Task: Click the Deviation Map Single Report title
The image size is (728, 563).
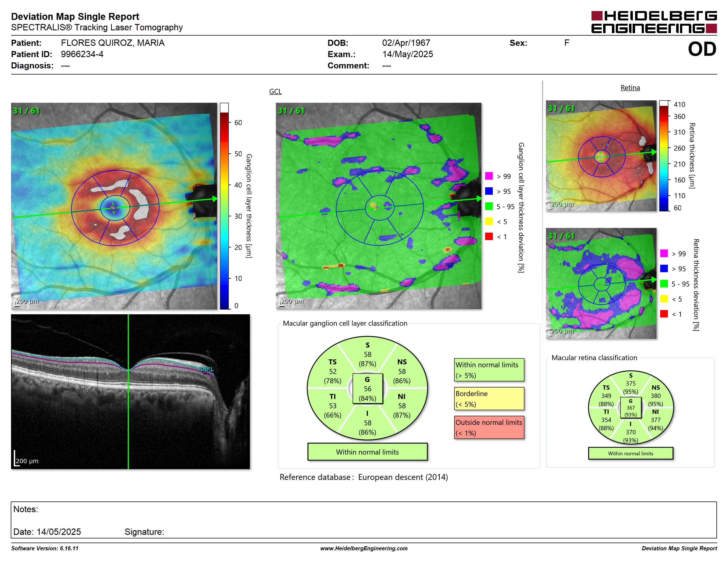Action: click(x=75, y=16)
